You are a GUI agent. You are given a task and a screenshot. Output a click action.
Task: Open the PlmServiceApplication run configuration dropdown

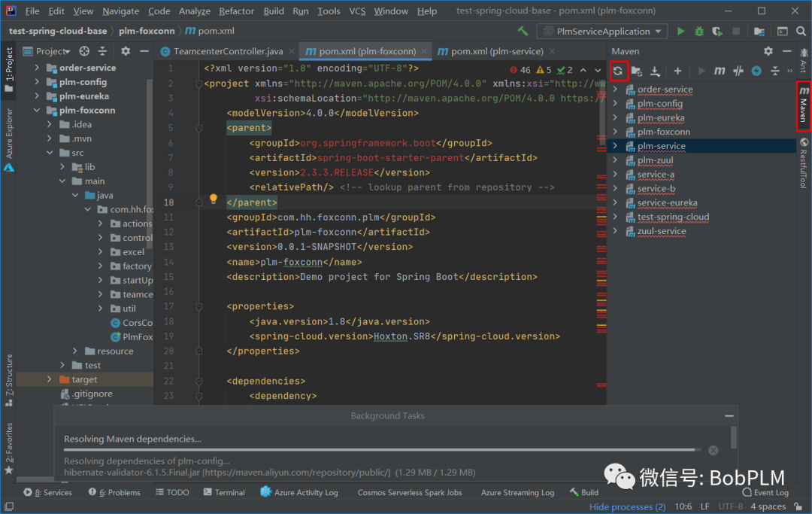pos(601,32)
